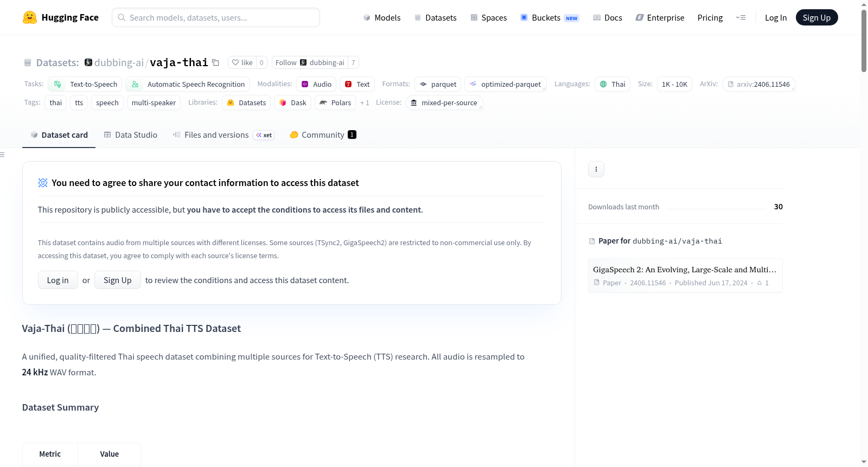Select the parquet format tag
Viewport: 868px width, 467px height.
[x=438, y=84]
